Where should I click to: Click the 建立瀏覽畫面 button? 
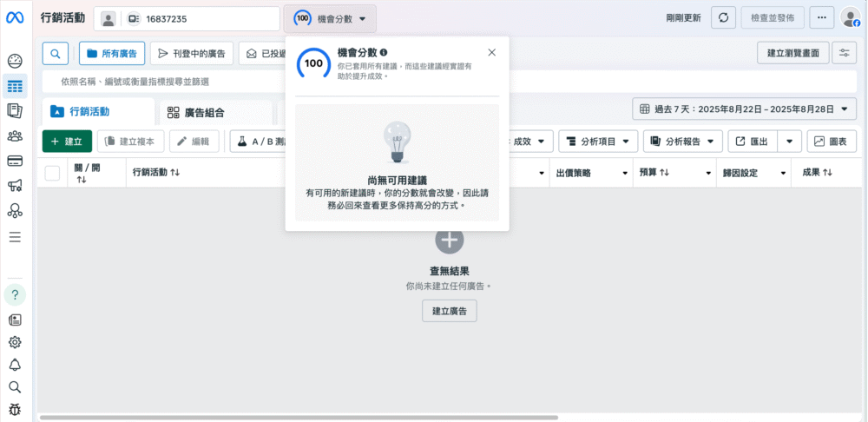(793, 53)
